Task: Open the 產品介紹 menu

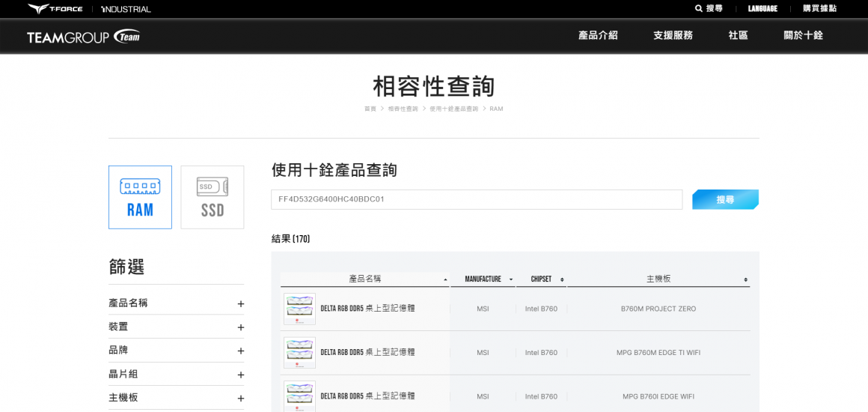Action: coord(598,35)
